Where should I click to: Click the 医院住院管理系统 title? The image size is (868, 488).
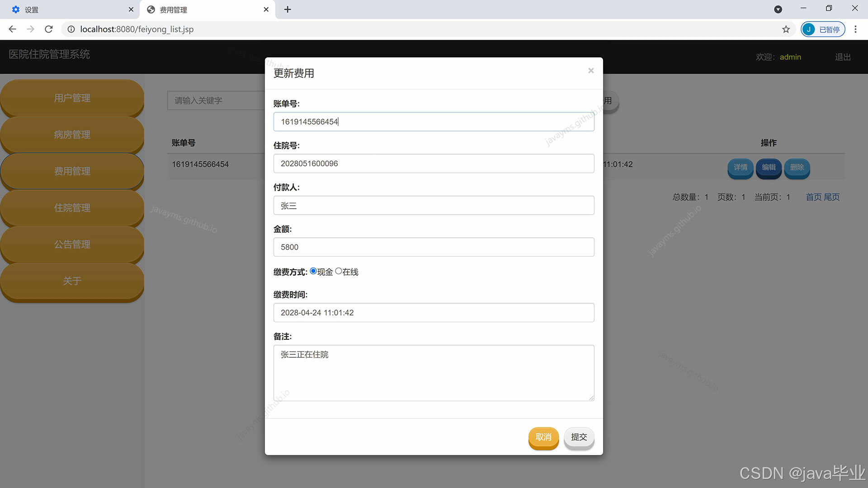(49, 54)
